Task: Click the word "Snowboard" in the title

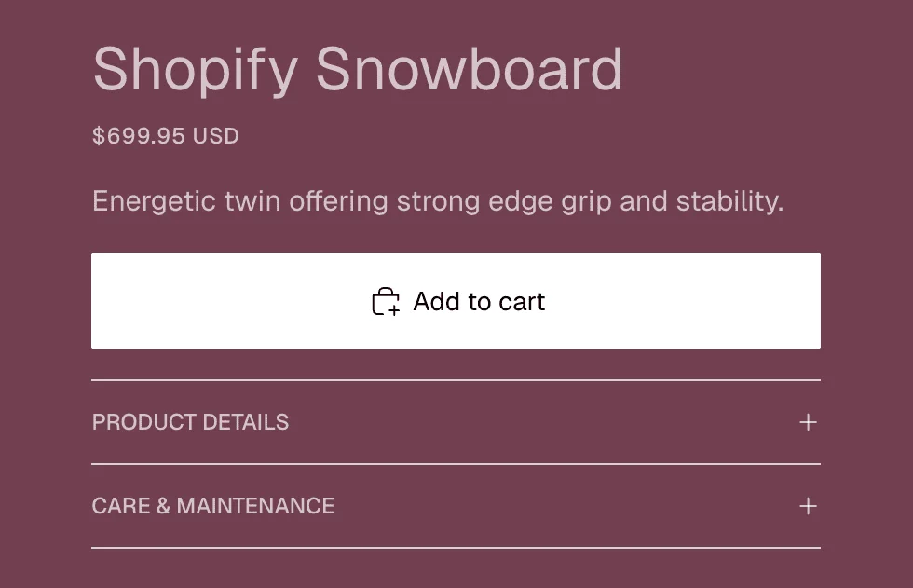Action: pyautogui.click(x=469, y=69)
